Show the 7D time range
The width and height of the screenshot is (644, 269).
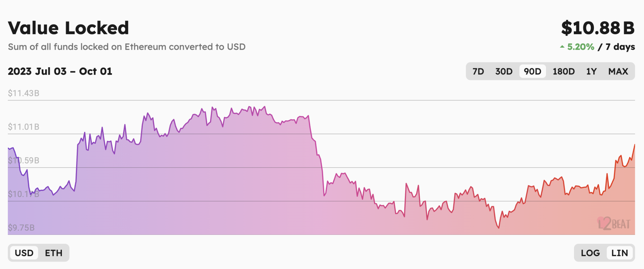point(478,71)
